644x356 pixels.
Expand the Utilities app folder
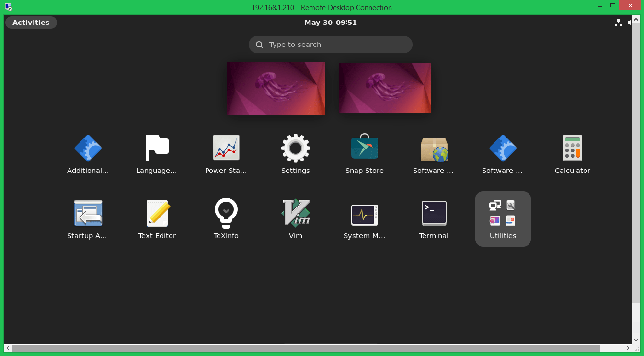(503, 213)
